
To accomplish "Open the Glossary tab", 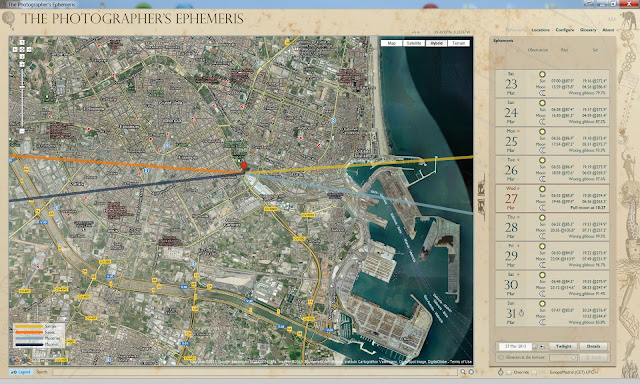I will click(x=588, y=30).
